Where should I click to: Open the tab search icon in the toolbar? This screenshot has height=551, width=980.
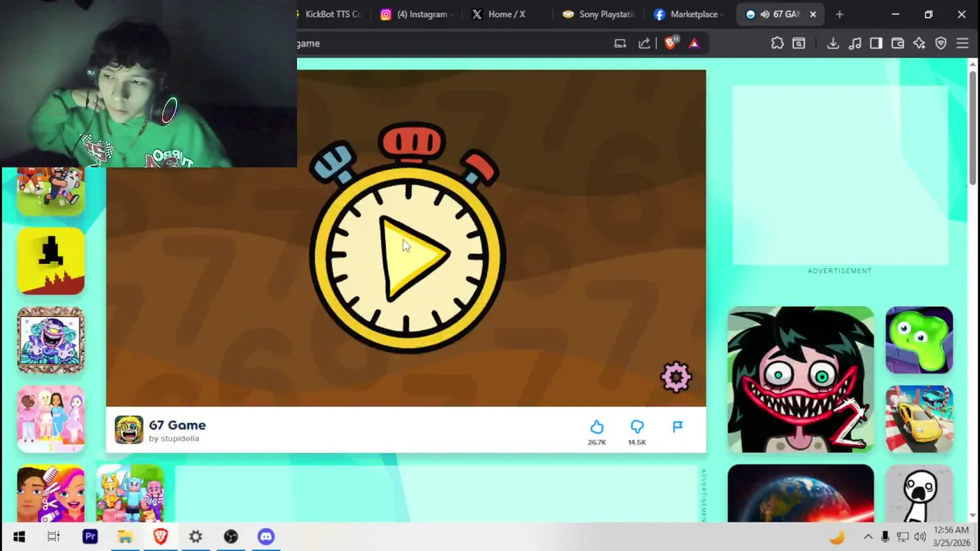click(x=799, y=44)
